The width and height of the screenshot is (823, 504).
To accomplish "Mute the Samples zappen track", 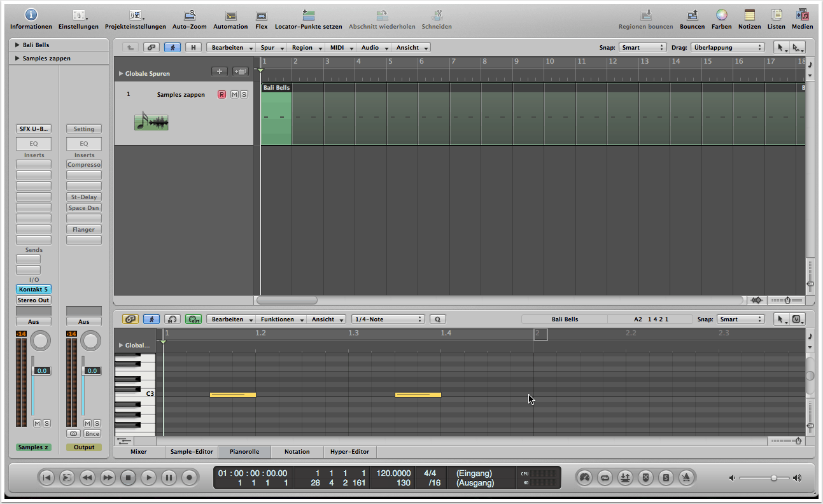I will pyautogui.click(x=234, y=94).
